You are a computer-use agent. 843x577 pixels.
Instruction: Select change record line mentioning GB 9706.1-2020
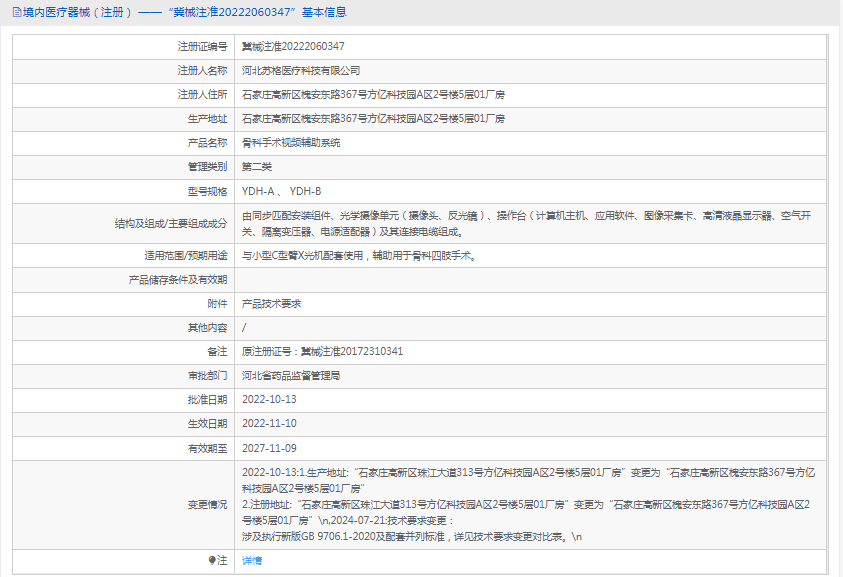[x=412, y=537]
